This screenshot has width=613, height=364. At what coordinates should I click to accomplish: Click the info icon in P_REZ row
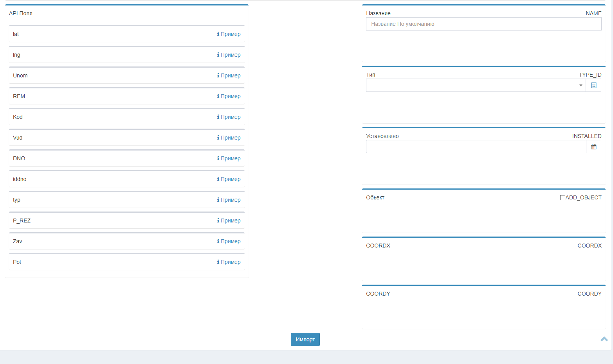218,221
